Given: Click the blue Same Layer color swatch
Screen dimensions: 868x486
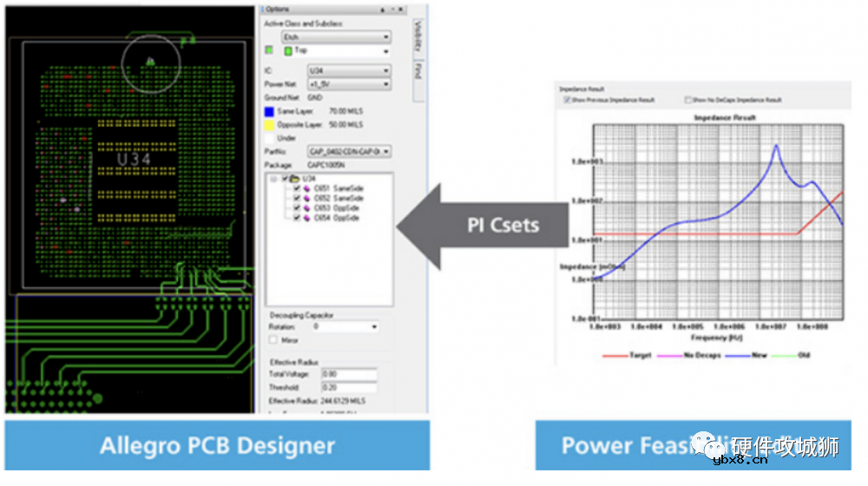Looking at the screenshot, I should tap(269, 112).
